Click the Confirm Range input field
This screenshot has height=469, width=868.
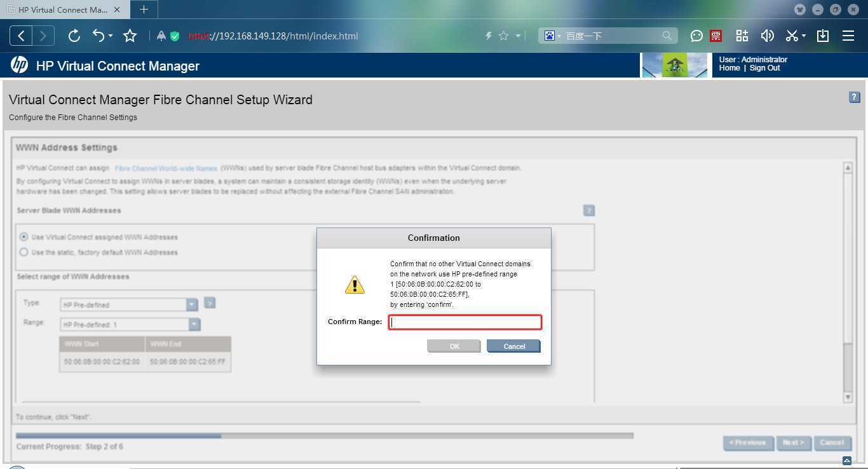coord(465,322)
